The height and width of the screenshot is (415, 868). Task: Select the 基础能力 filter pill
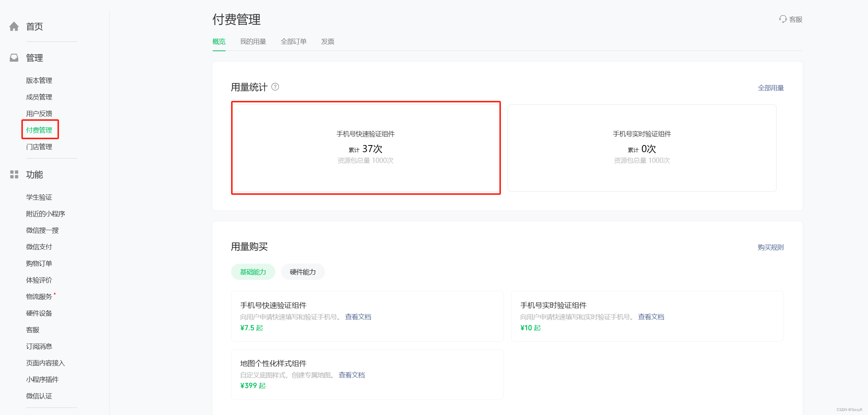253,272
